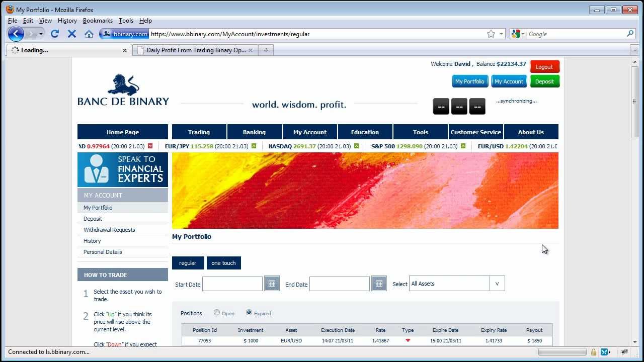Select the Open positions radio button
The height and width of the screenshot is (362, 644).
(217, 313)
